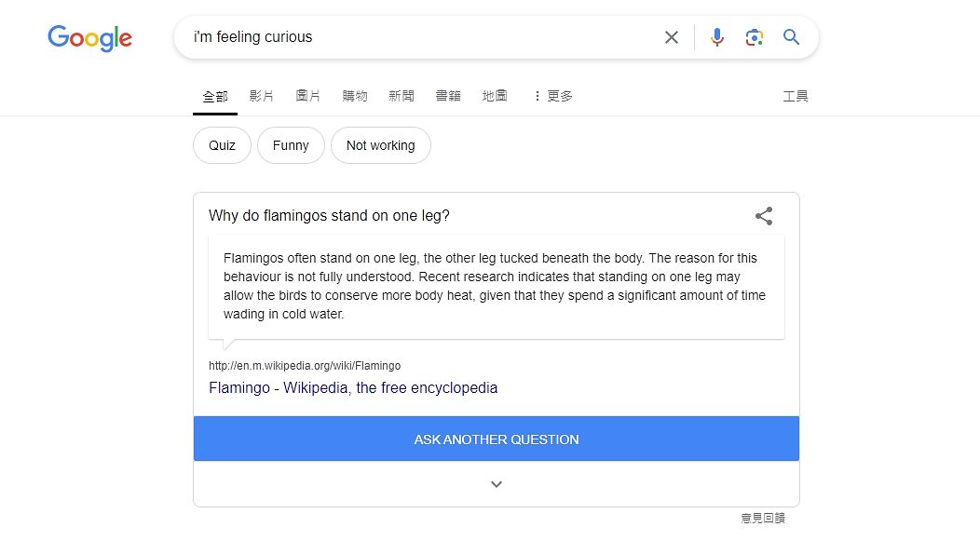
Task: Click inside the search text field
Action: [x=419, y=37]
